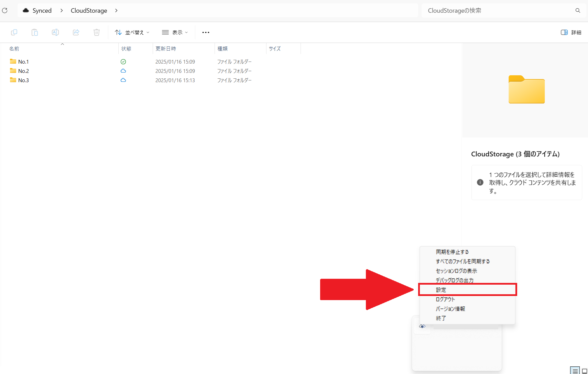Switch to details list view icon
The height and width of the screenshot is (374, 588).
click(x=575, y=371)
